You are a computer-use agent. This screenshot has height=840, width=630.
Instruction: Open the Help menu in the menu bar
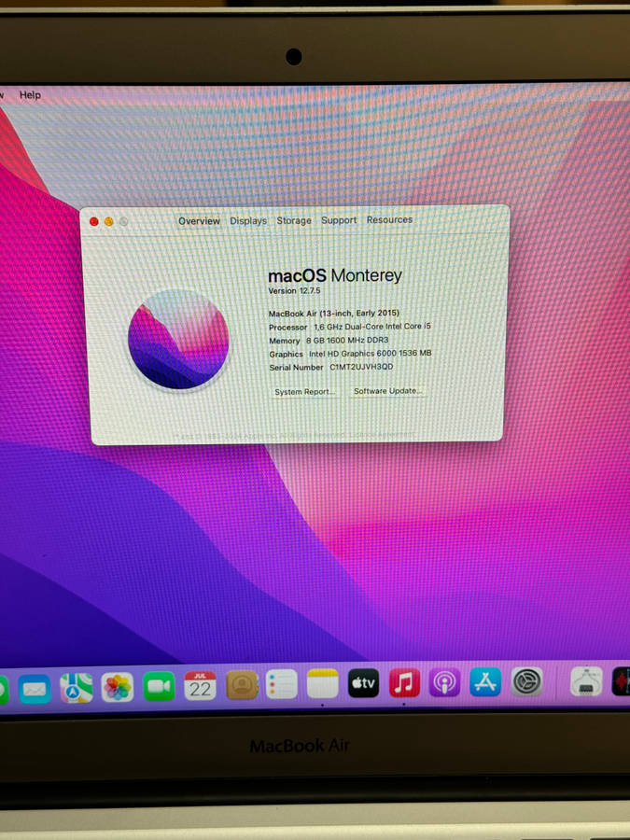(30, 95)
